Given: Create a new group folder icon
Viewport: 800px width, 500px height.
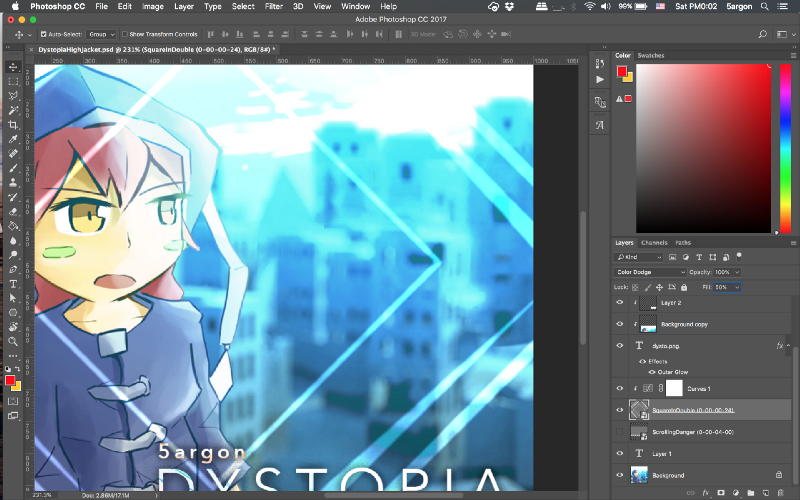Looking at the screenshot, I should (751, 492).
